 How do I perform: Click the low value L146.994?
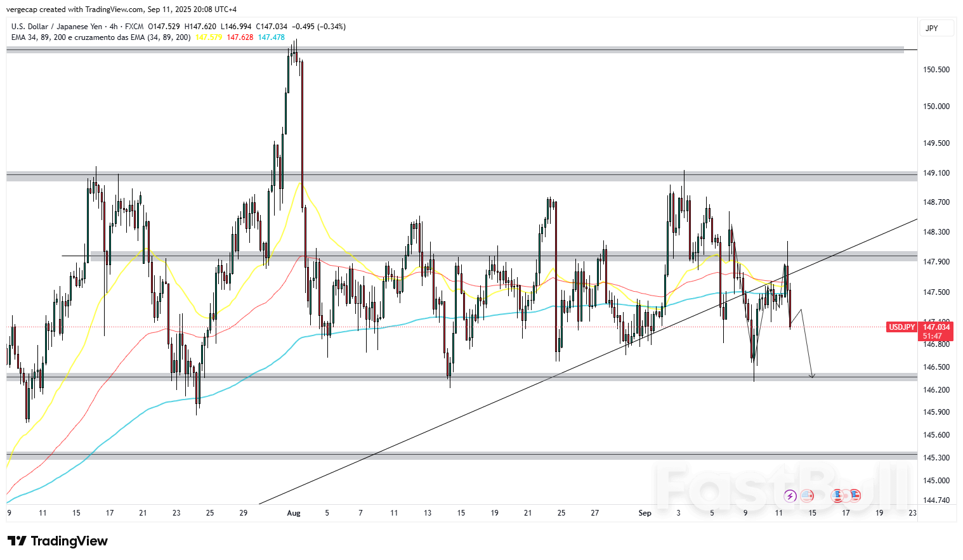point(236,27)
